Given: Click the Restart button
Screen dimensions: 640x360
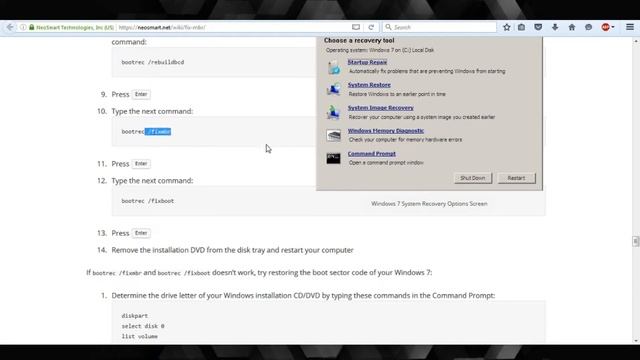Looking at the screenshot, I should [516, 178].
